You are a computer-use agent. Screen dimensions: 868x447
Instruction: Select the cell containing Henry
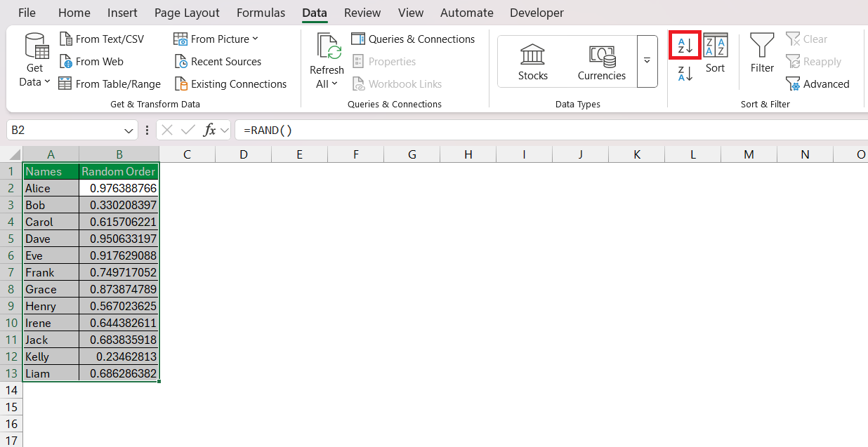click(x=51, y=306)
